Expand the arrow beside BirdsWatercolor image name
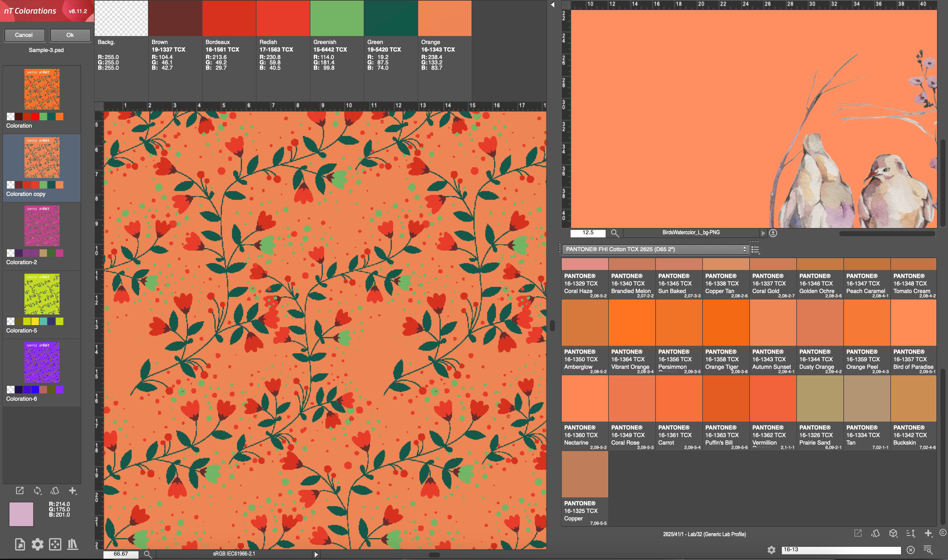 tap(763, 233)
